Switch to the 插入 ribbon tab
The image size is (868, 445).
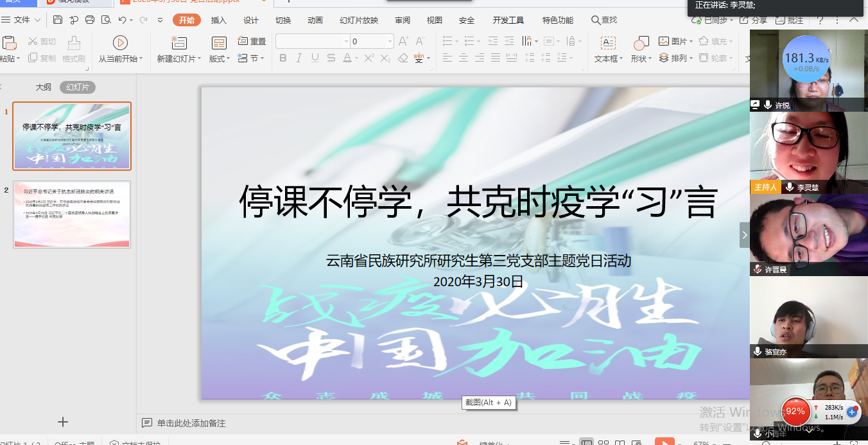point(219,20)
